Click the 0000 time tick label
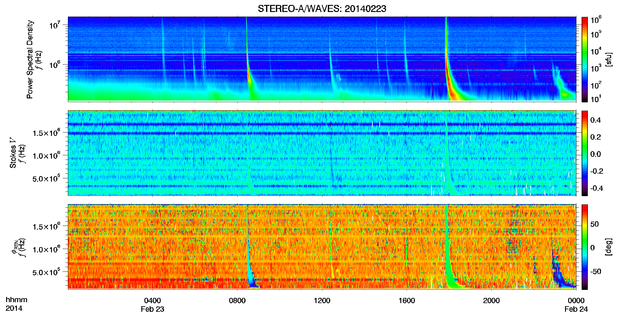Viewport: 644px width, 332px height. click(x=576, y=301)
